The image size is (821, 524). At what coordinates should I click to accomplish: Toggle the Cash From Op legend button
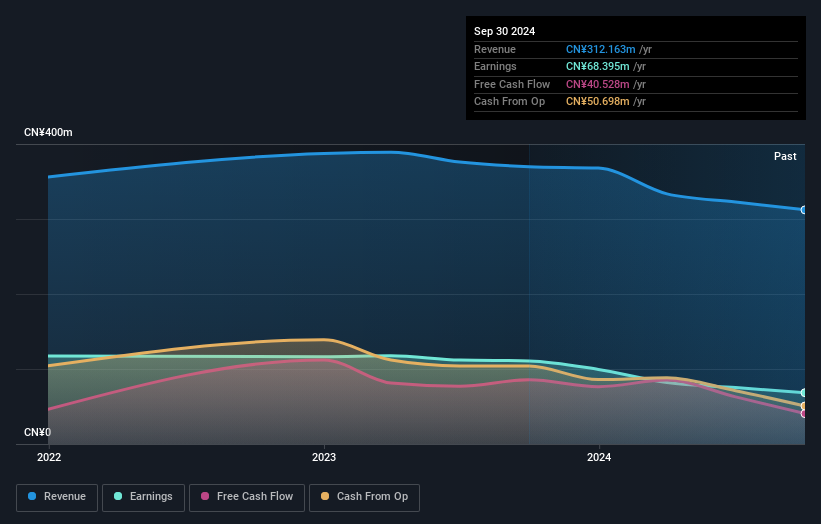click(x=364, y=497)
